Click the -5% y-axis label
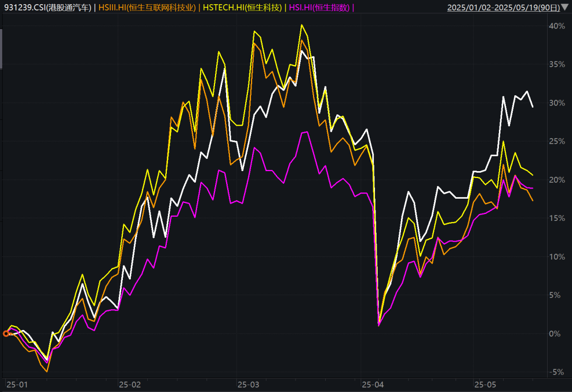 click(x=557, y=372)
